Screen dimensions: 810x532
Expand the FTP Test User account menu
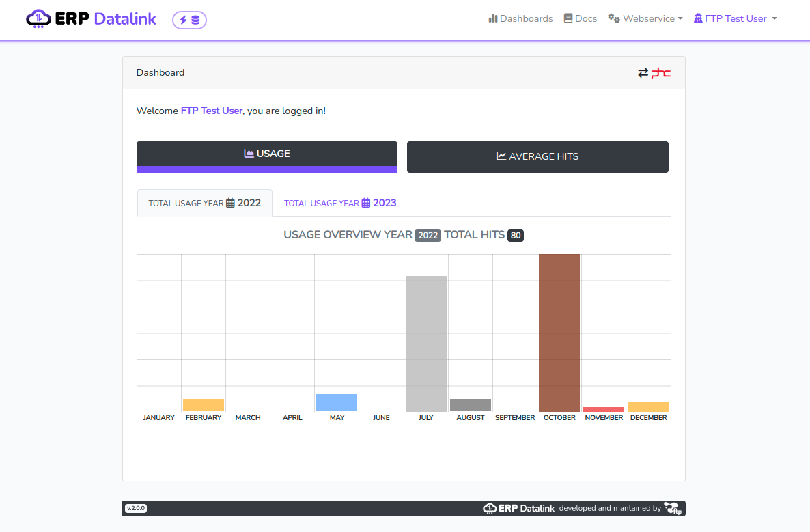736,19
